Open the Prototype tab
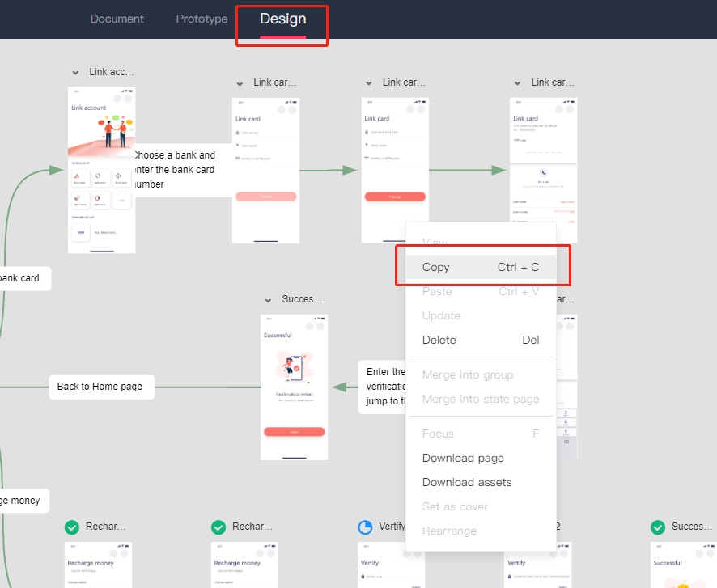The width and height of the screenshot is (717, 588). pos(202,19)
